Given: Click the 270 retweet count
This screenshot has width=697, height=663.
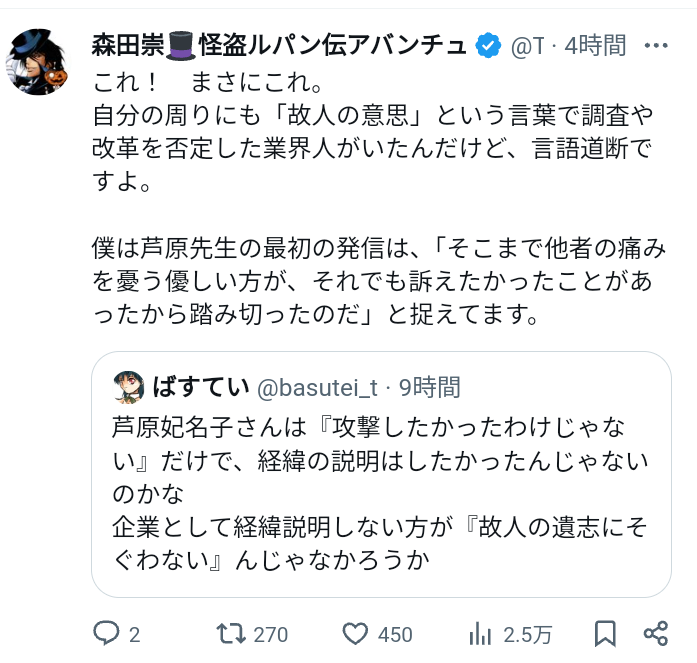Looking at the screenshot, I should click(271, 634).
